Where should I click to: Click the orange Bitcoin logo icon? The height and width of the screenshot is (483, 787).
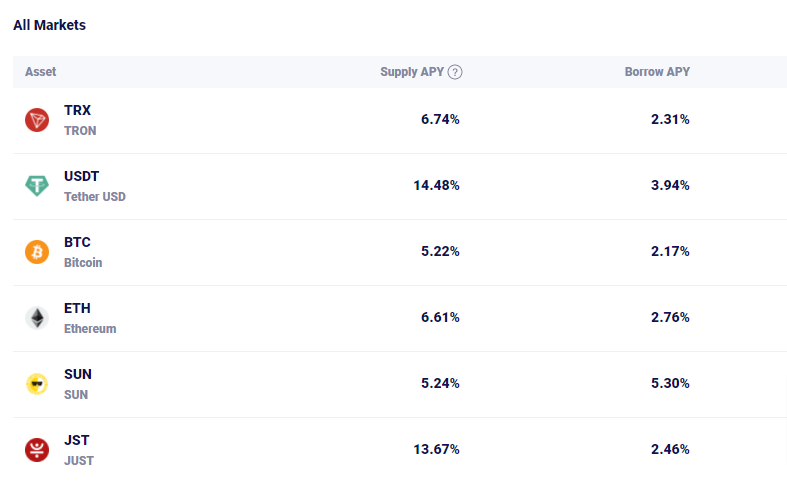pyautogui.click(x=37, y=252)
